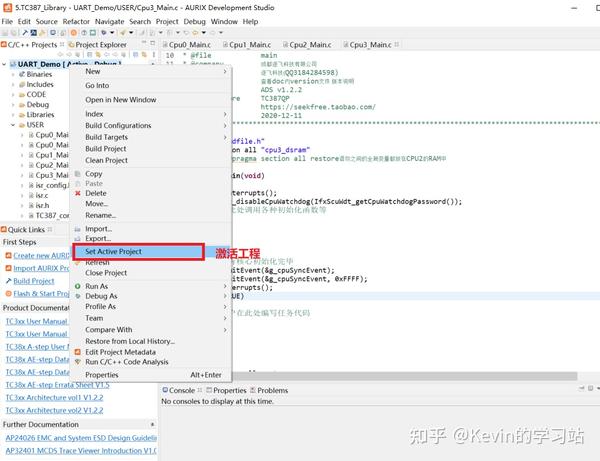Open dropdown arrow beside debug toolbar icon

tap(112, 33)
